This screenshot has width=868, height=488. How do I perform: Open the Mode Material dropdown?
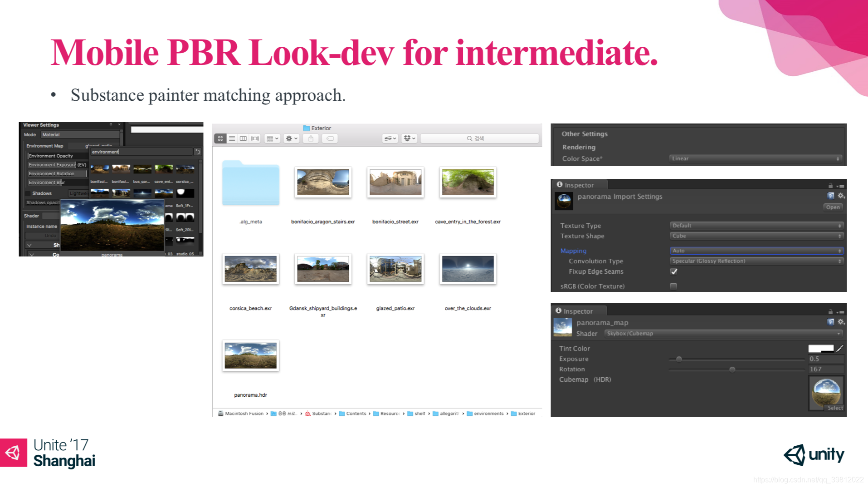click(x=80, y=135)
